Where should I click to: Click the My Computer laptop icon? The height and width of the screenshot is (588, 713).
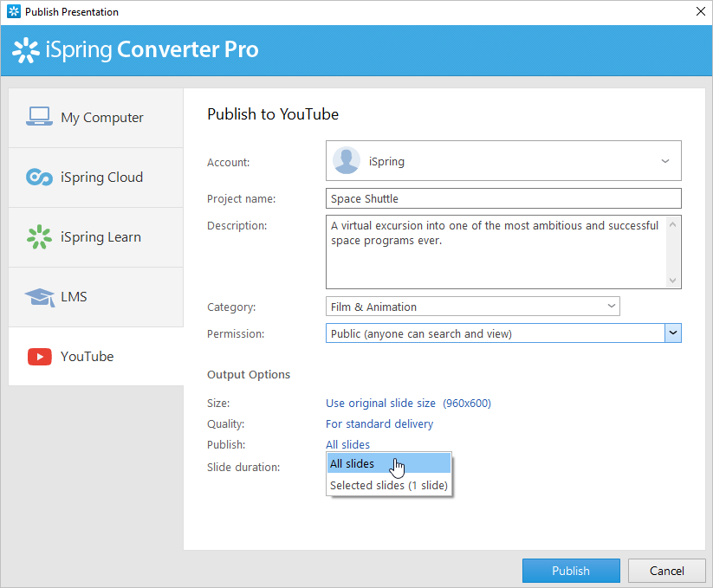(39, 117)
